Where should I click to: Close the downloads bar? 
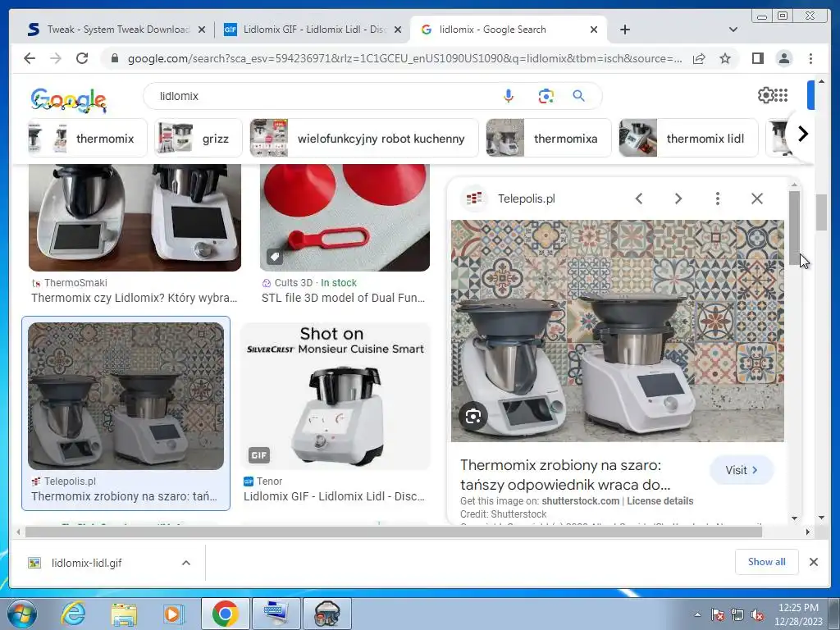(813, 562)
